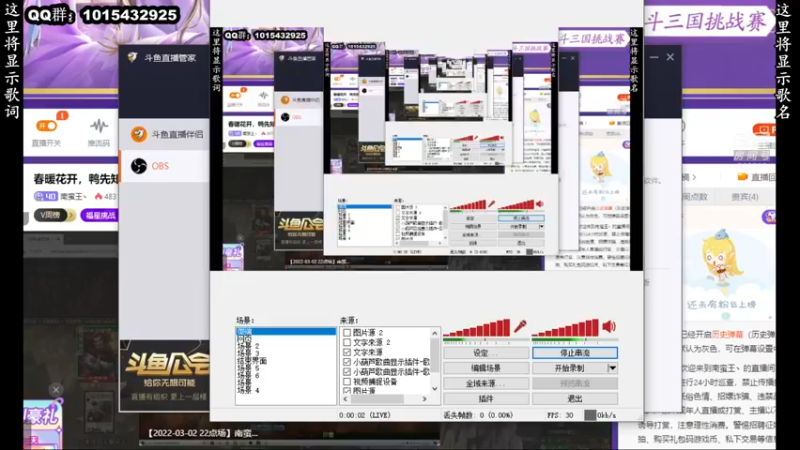Select the highlighted first scene entry
This screenshot has height=450, width=800.
[286, 332]
